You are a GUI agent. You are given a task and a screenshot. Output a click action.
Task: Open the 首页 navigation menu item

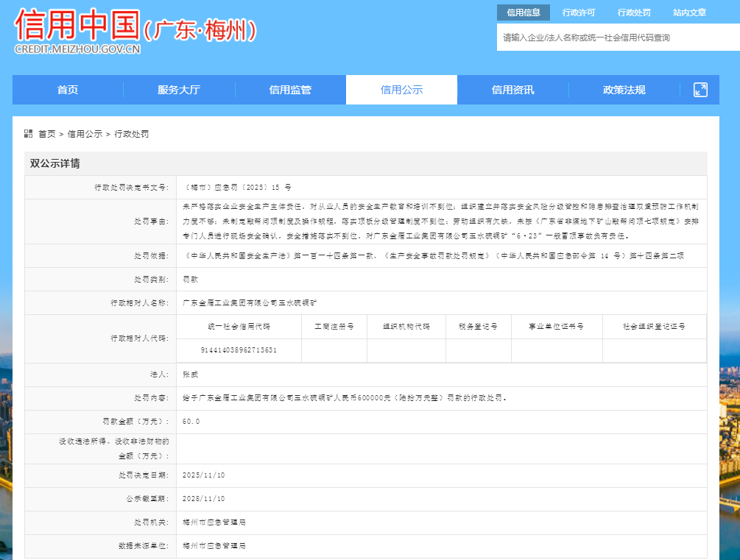pyautogui.click(x=68, y=90)
